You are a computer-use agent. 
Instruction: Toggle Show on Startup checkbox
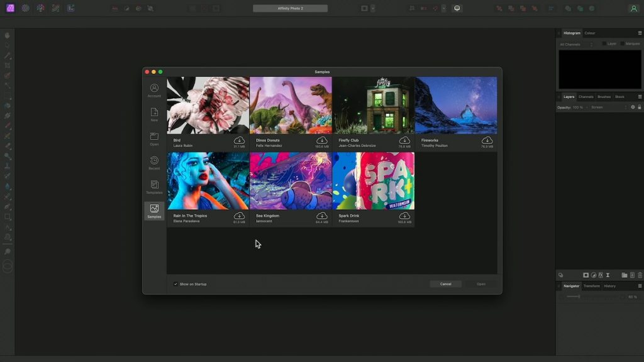[x=175, y=284]
